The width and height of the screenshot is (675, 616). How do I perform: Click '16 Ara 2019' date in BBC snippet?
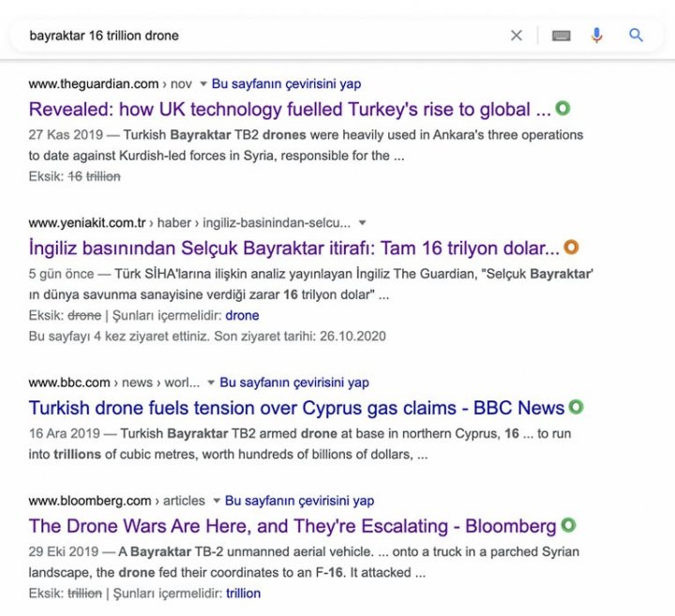[65, 433]
